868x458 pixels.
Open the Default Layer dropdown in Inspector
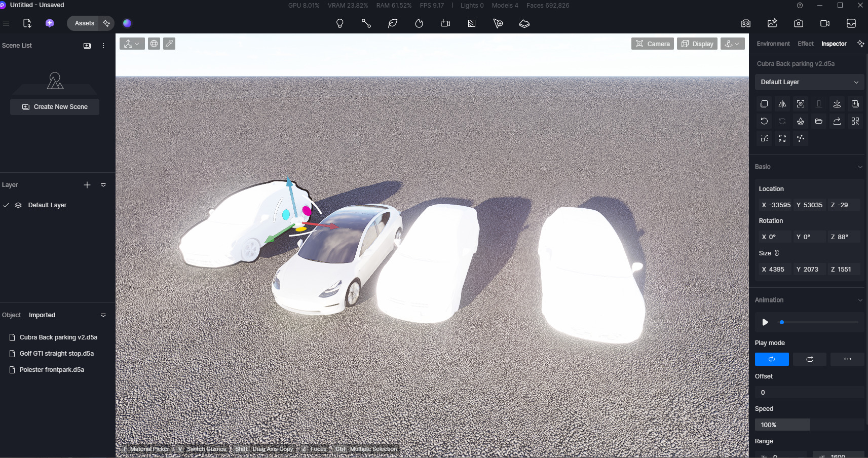[809, 82]
